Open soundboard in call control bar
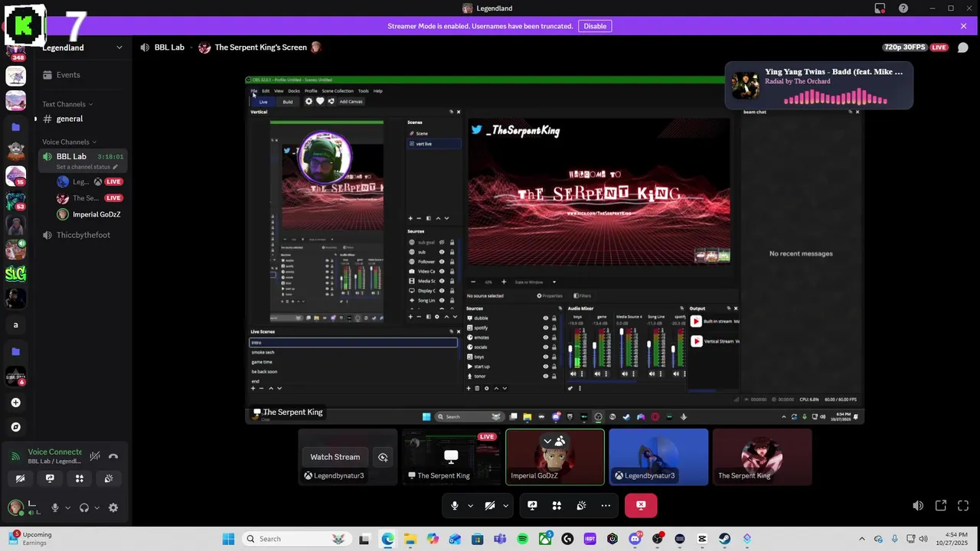Viewport: 980px width, 551px height. 581,505
